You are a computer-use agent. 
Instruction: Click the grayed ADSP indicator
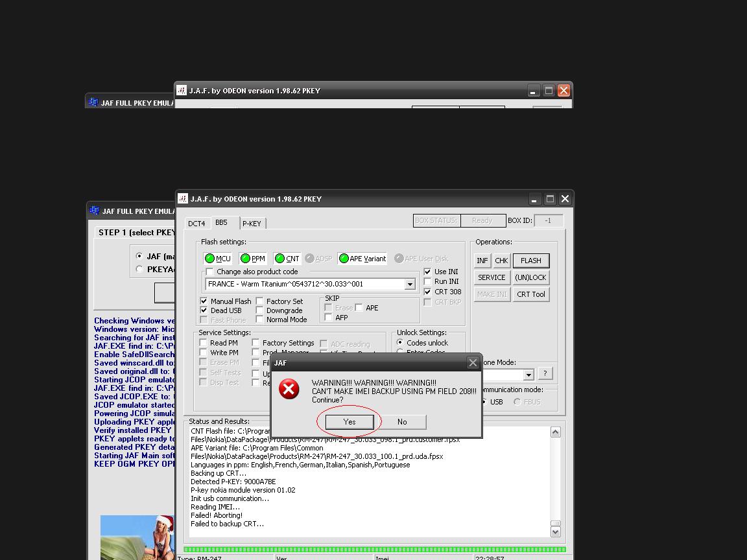pyautogui.click(x=318, y=259)
